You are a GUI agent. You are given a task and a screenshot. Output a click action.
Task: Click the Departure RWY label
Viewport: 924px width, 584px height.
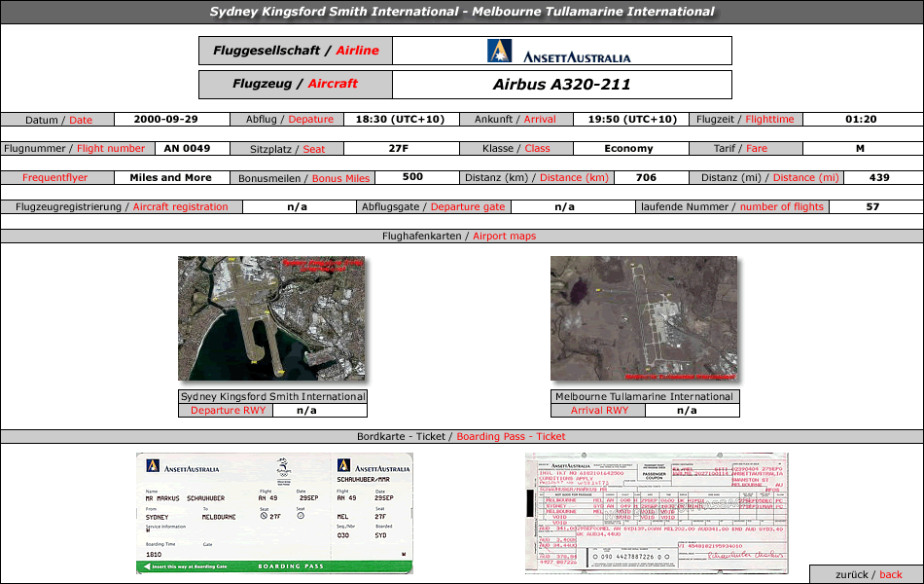pos(228,410)
